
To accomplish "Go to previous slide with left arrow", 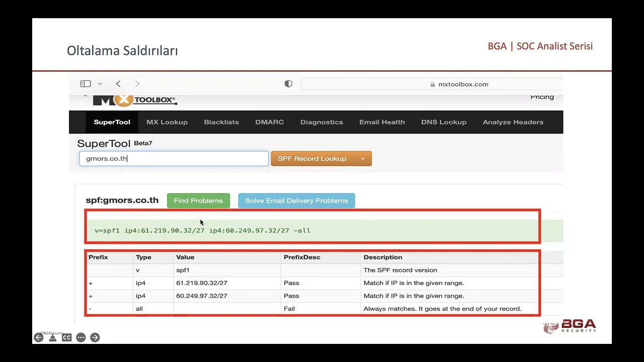I will [x=39, y=337].
